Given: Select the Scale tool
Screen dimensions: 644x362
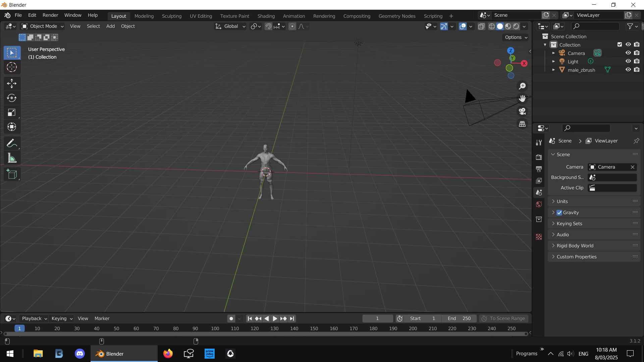Looking at the screenshot, I should [12, 113].
